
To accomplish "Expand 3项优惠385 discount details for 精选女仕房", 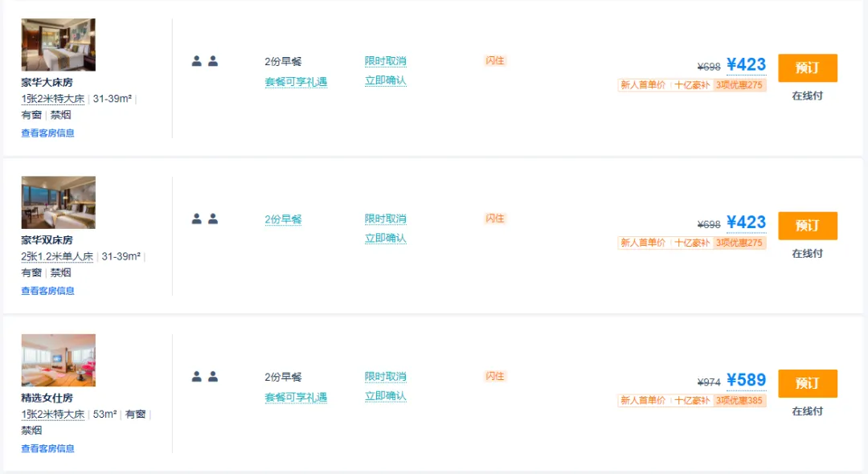I will click(x=739, y=400).
